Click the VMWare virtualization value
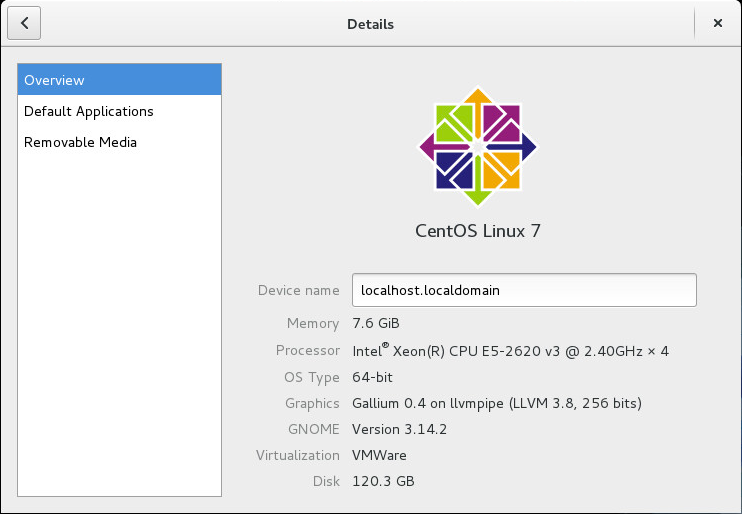The height and width of the screenshot is (514, 742). tap(379, 455)
